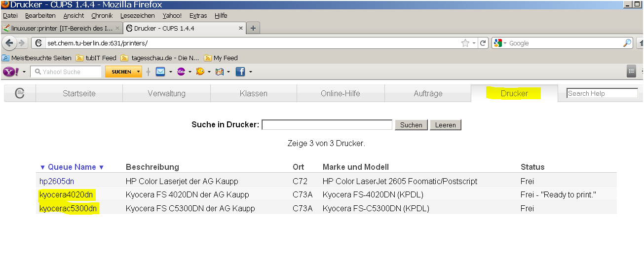Click the CUPS logo in navigation bar
Screen dimensions: 644x267
coord(20,93)
